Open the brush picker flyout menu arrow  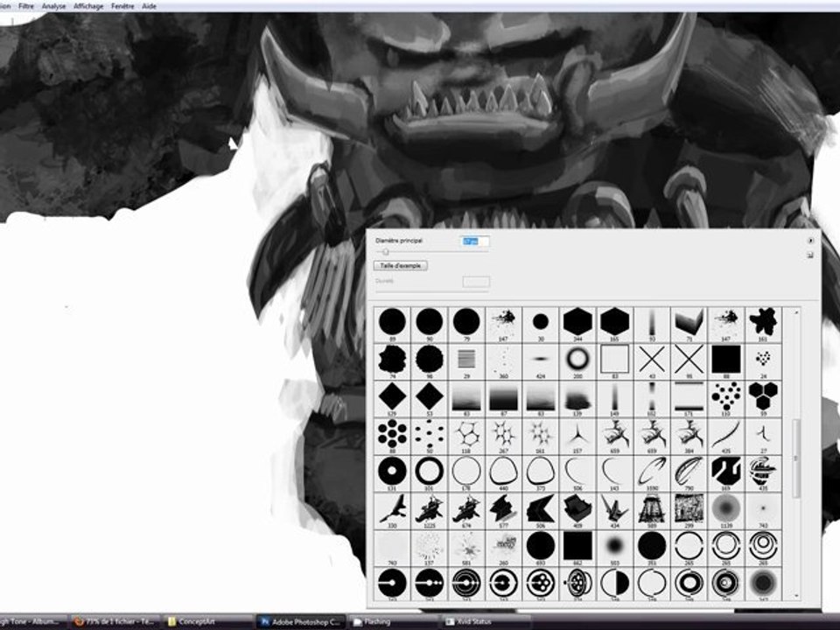tap(810, 241)
